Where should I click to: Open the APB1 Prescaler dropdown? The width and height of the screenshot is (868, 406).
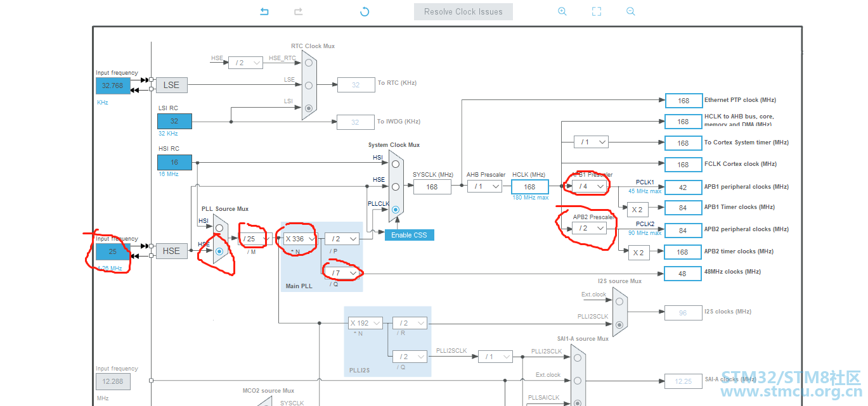pyautogui.click(x=590, y=186)
